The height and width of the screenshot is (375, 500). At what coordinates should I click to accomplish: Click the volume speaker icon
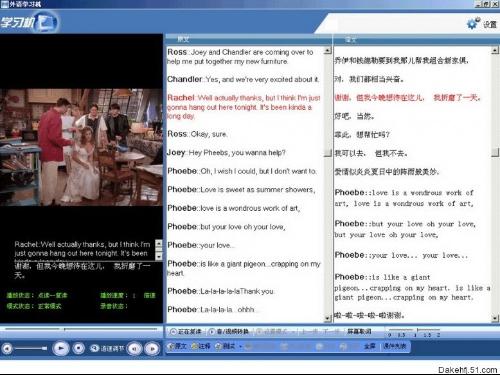(x=7, y=349)
